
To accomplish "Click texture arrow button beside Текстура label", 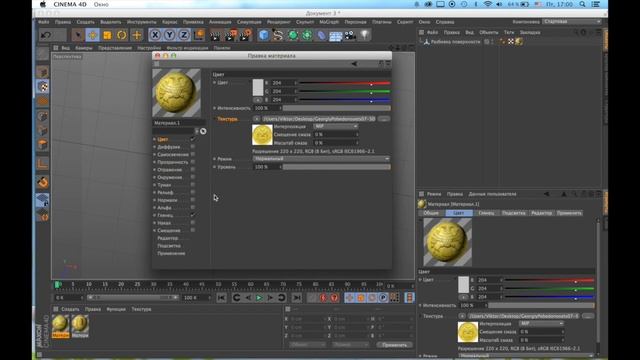I will [256, 119].
